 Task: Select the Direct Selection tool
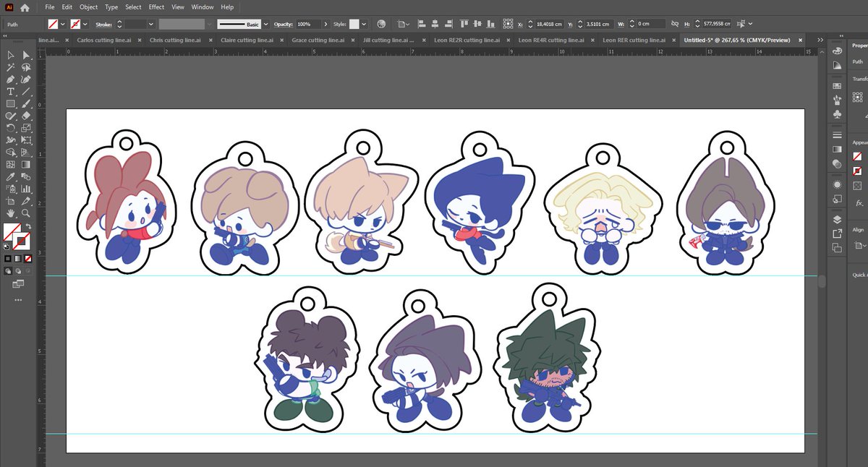26,55
